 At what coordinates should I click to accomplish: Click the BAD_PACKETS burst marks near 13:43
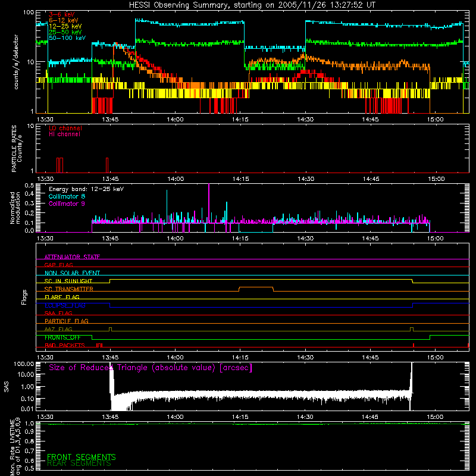pyautogui.click(x=99, y=345)
